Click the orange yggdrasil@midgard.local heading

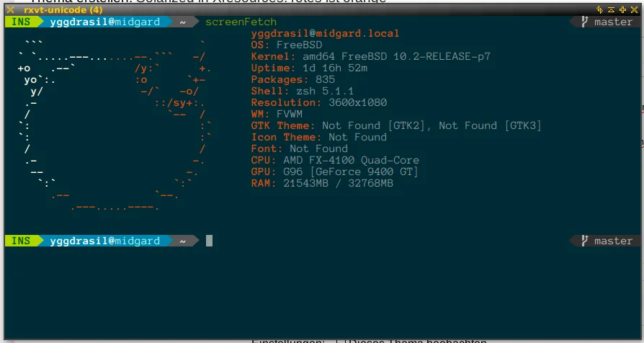325,33
